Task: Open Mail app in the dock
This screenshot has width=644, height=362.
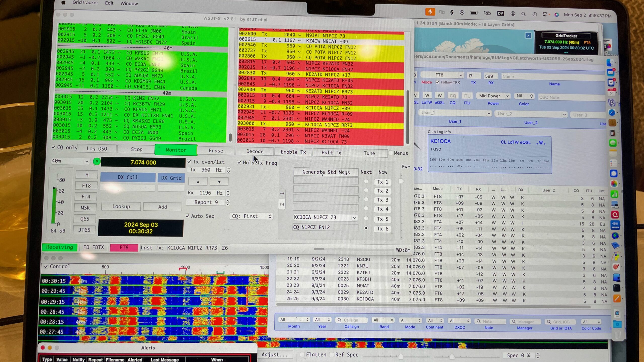Action: click(x=611, y=72)
